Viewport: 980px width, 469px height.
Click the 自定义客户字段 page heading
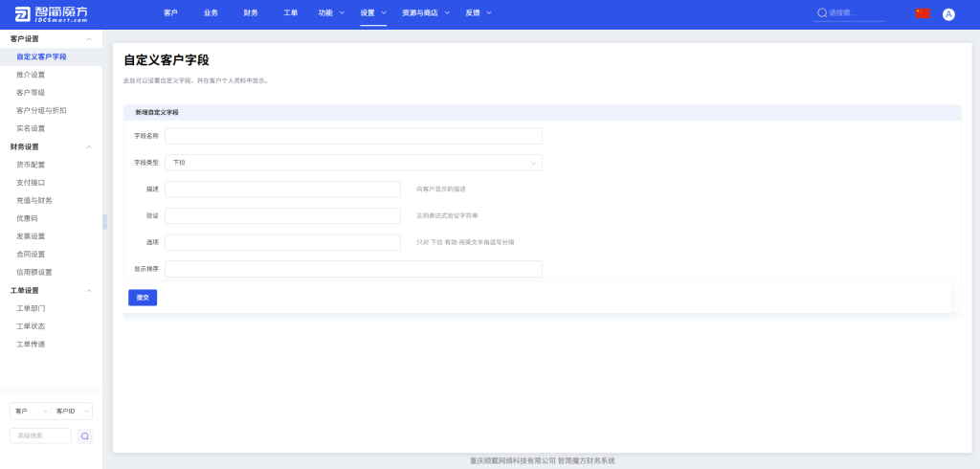pos(167,60)
